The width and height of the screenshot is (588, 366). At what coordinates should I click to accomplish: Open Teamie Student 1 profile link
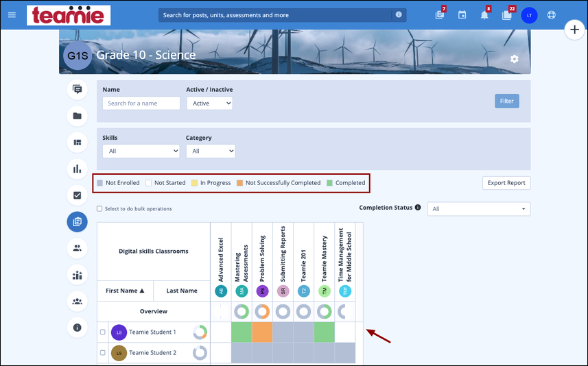(x=152, y=332)
